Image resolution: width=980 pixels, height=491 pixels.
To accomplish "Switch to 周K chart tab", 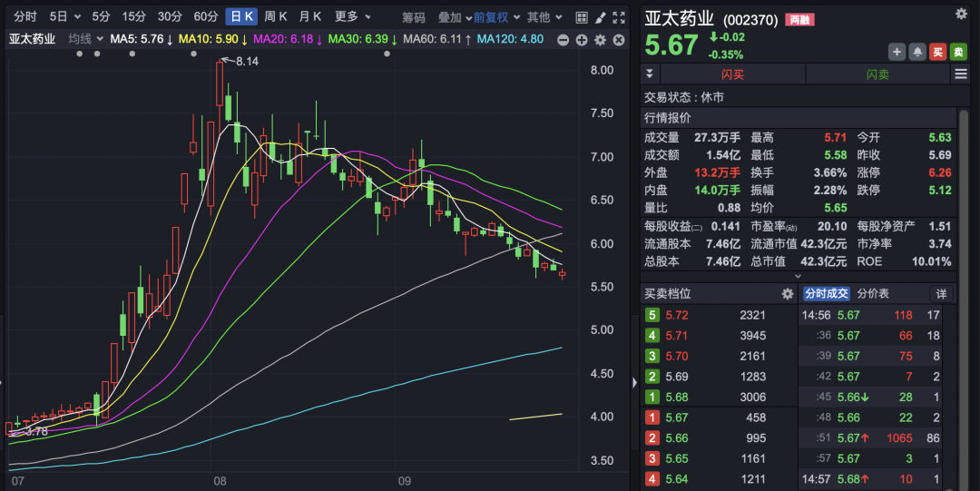I will click(x=276, y=16).
